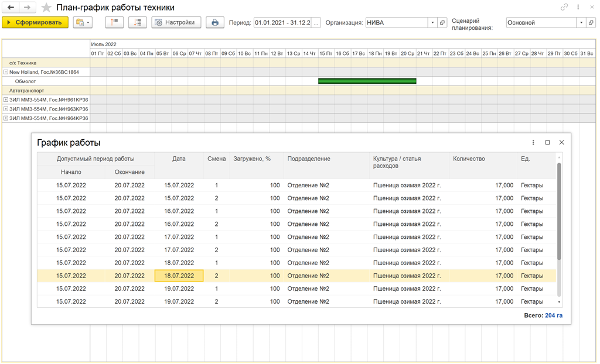Click the back navigation arrow

[11, 8]
